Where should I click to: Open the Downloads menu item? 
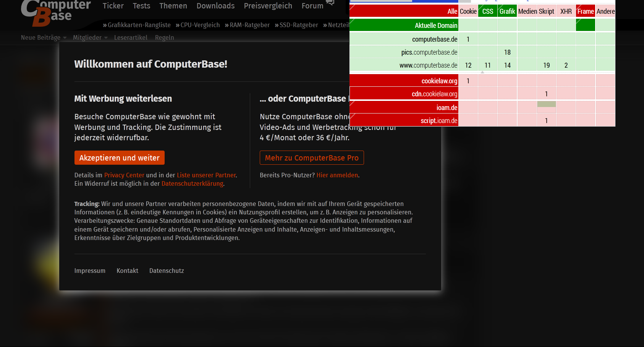tap(215, 6)
